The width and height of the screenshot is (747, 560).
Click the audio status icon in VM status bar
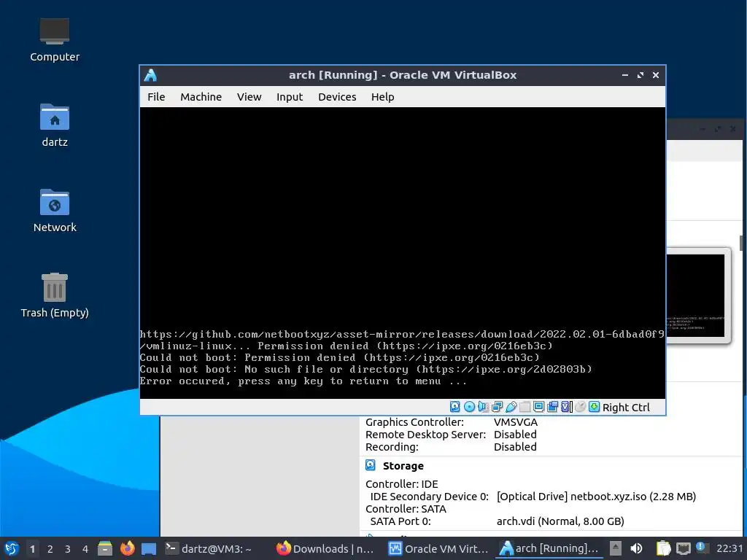click(483, 407)
